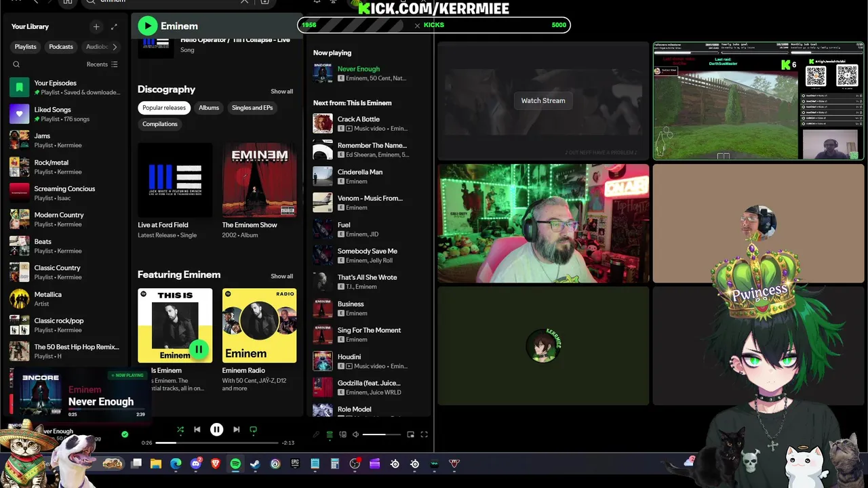The width and height of the screenshot is (868, 488).
Task: Open Brave browser on the taskbar
Action: click(x=216, y=464)
